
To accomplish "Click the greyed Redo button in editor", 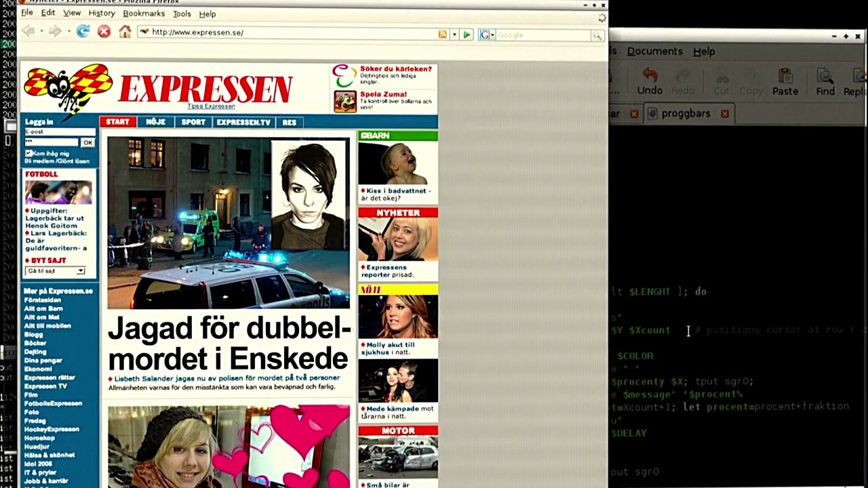I will tap(683, 82).
